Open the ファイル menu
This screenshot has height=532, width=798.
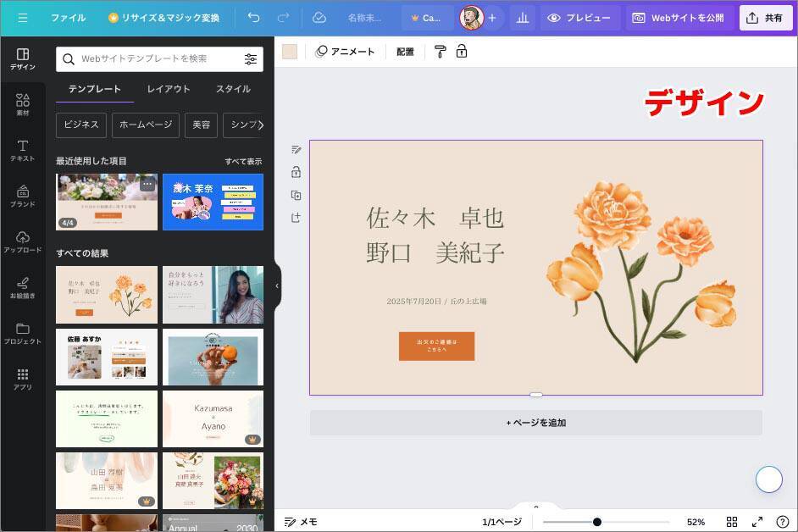pos(68,18)
